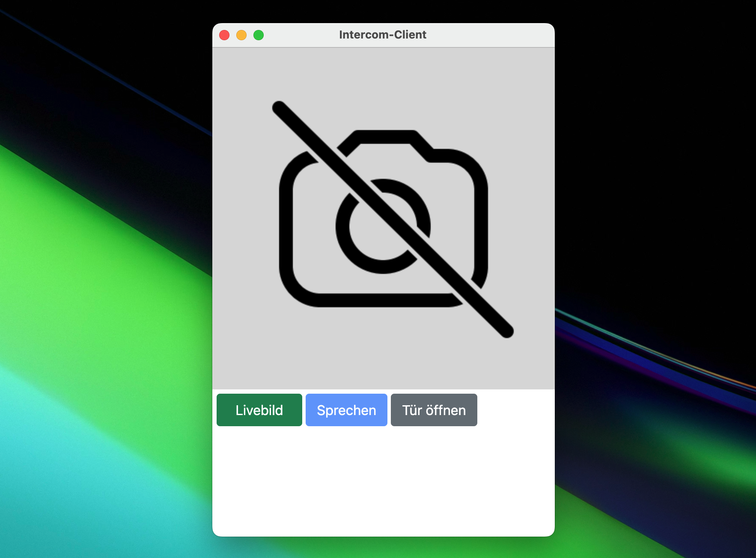Click the Intercom-Client title bar text
The width and height of the screenshot is (756, 558).
point(383,35)
